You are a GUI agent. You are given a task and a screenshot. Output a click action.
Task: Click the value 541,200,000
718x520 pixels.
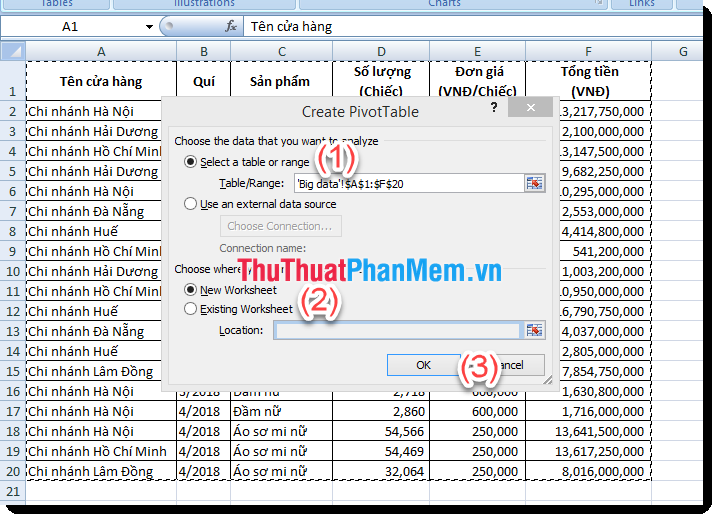point(605,251)
